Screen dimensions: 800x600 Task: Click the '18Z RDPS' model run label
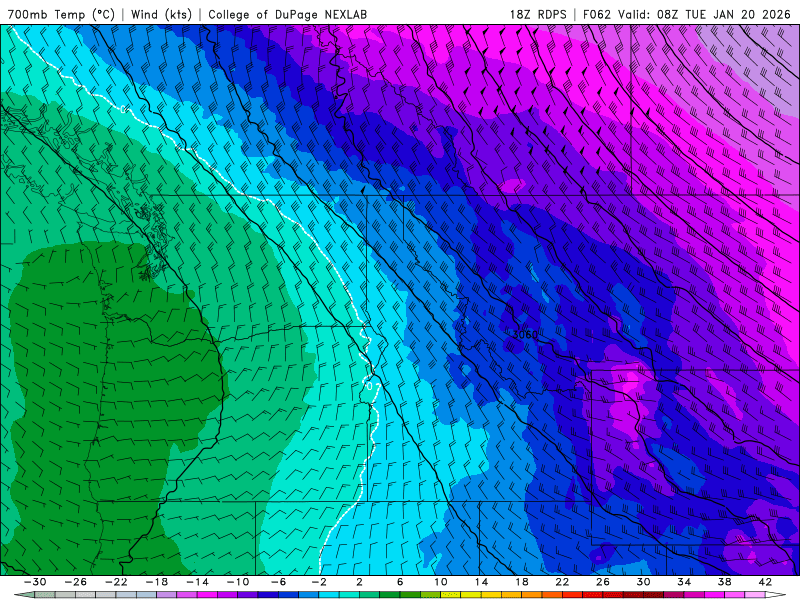pos(538,14)
